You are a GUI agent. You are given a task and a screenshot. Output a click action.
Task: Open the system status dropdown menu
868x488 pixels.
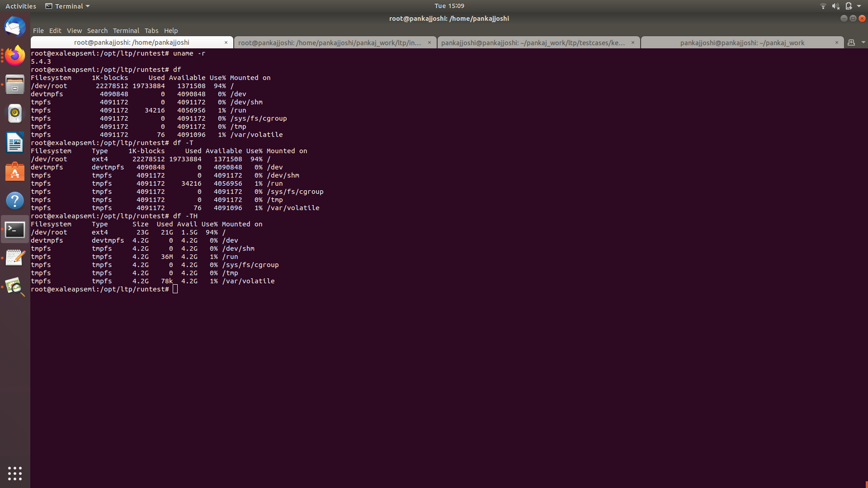(860, 6)
